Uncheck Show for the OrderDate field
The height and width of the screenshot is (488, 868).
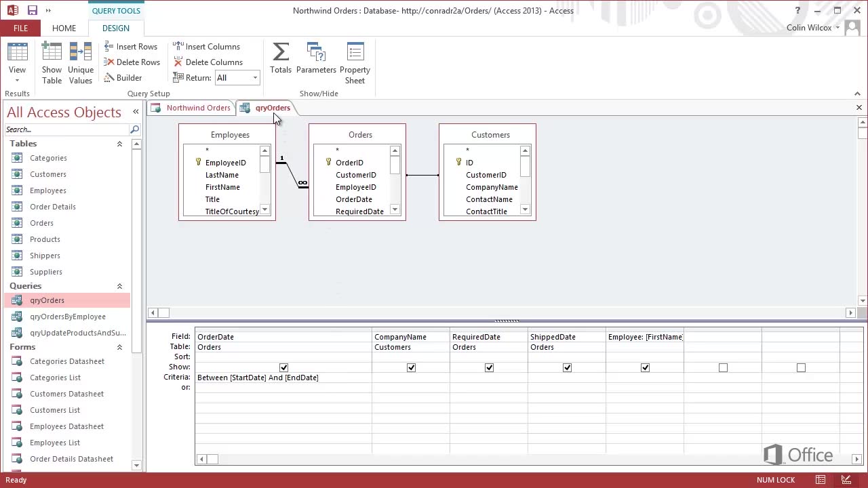(284, 367)
